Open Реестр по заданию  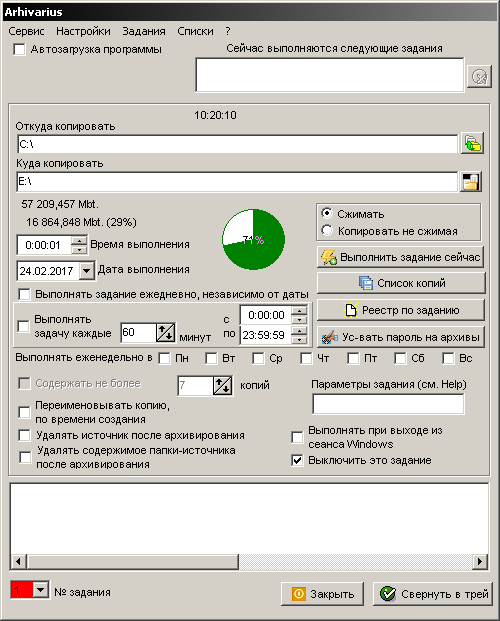[401, 310]
